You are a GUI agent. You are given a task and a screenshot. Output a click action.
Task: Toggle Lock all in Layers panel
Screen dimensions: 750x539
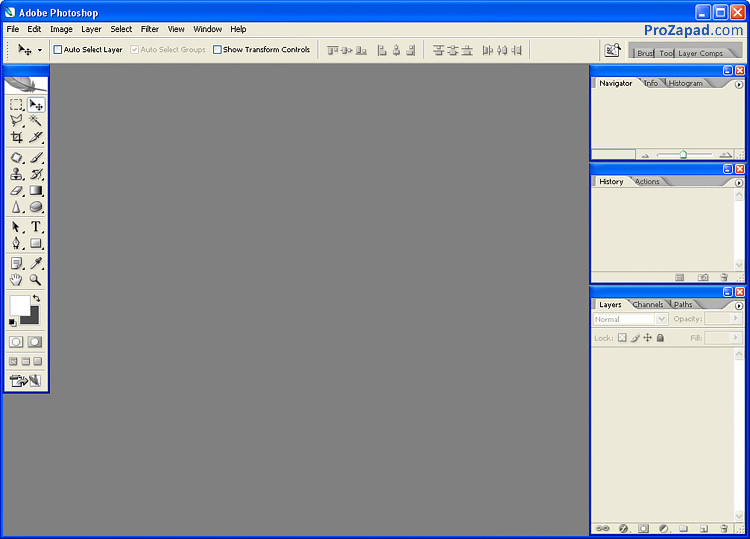point(661,338)
